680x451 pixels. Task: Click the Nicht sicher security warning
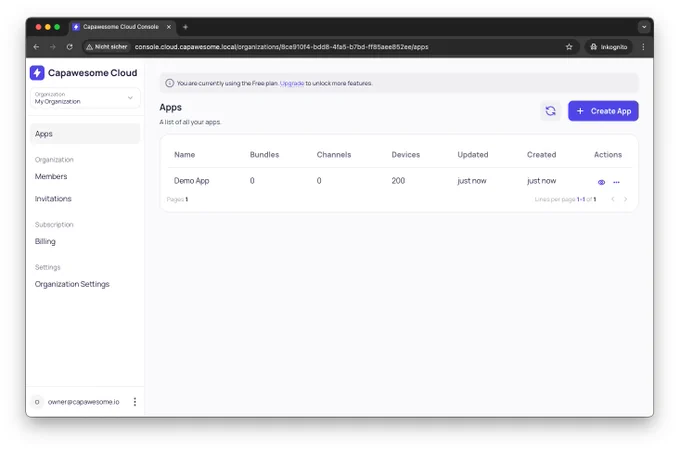(107, 47)
